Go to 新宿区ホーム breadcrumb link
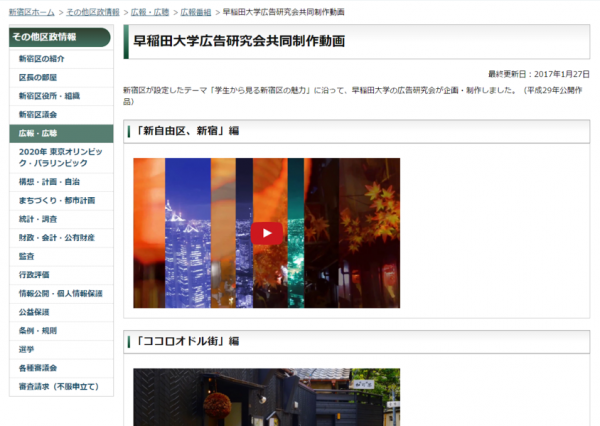This screenshot has height=426, width=600. pos(31,12)
